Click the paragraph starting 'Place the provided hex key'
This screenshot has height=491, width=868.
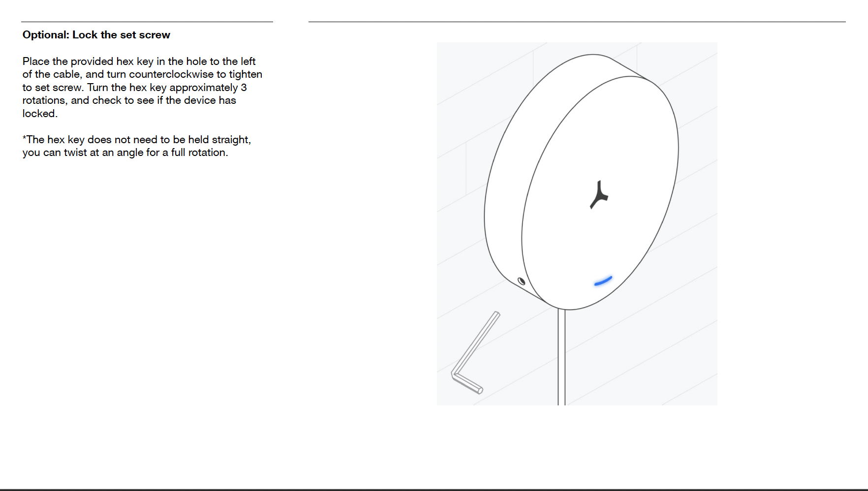point(142,87)
